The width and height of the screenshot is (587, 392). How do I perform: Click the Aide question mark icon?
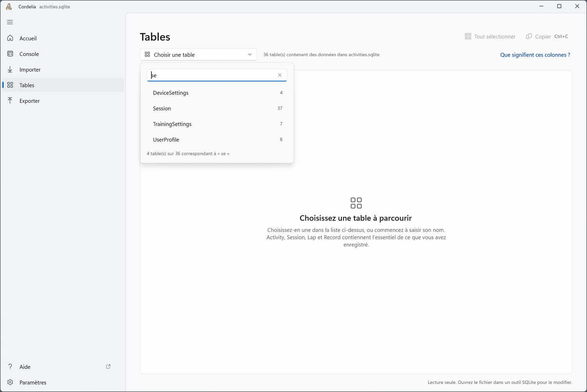[10, 367]
